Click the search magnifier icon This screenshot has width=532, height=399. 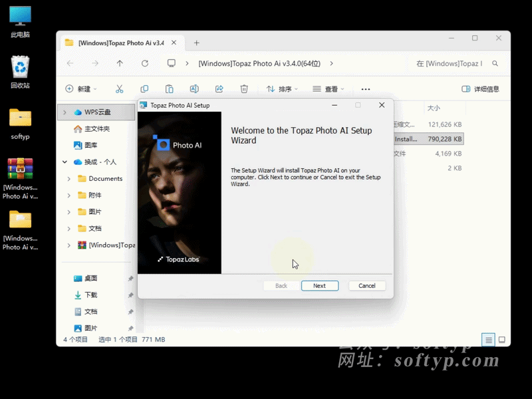coord(495,63)
